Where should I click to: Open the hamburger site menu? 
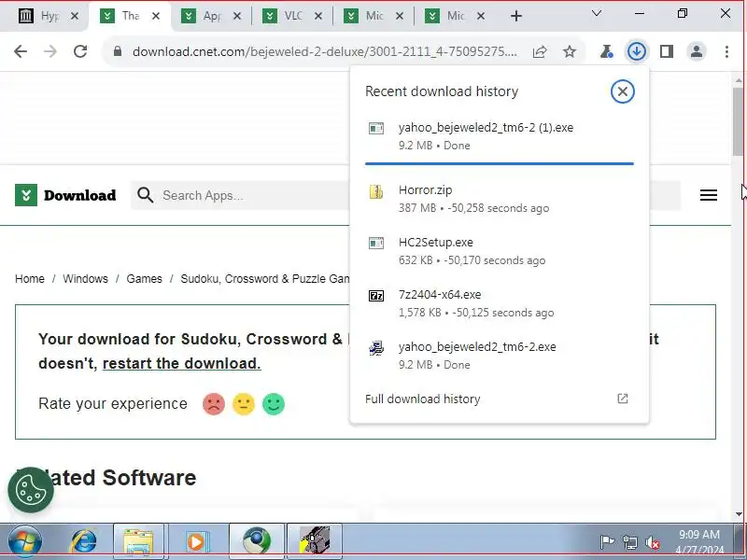(709, 195)
